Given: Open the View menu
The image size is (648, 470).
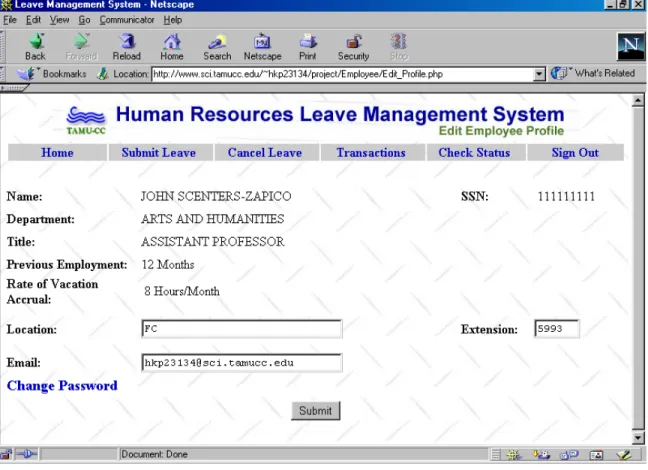Looking at the screenshot, I should point(60,20).
